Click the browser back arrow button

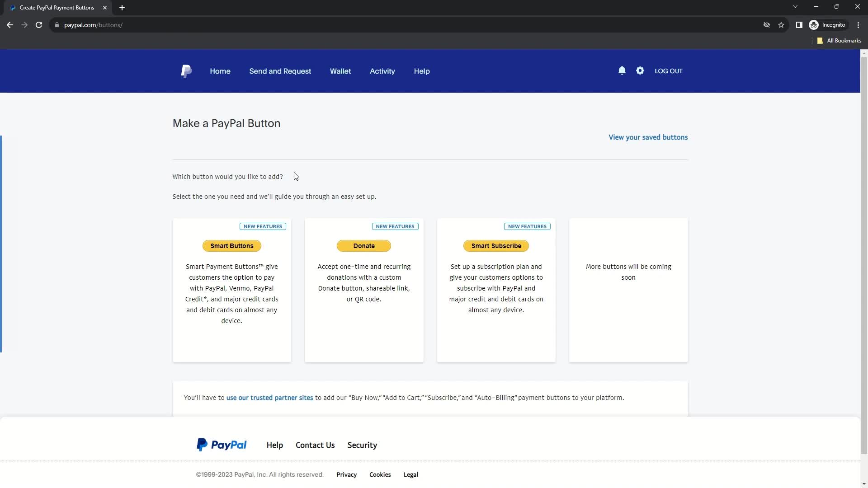coord(9,25)
